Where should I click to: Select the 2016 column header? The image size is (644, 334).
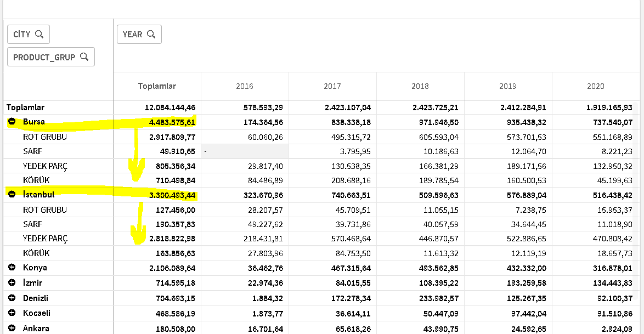coord(245,86)
